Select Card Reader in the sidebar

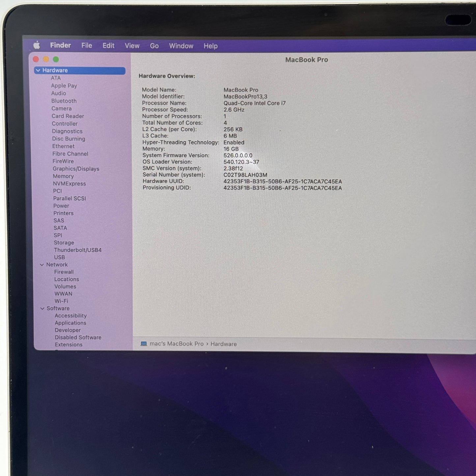68,116
